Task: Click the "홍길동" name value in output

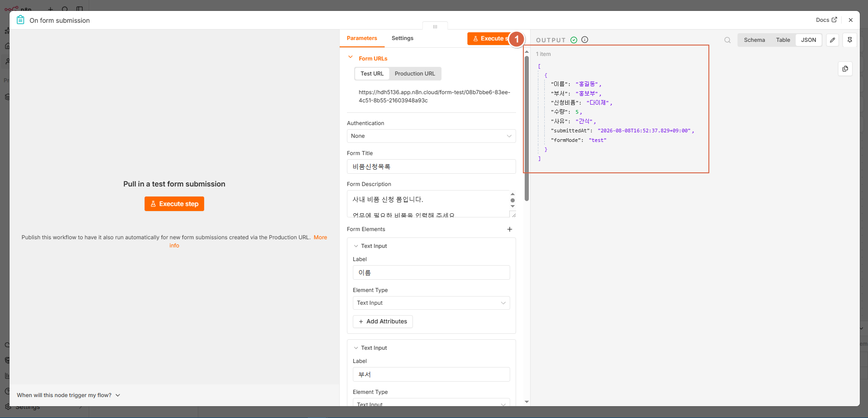Action: click(x=587, y=84)
